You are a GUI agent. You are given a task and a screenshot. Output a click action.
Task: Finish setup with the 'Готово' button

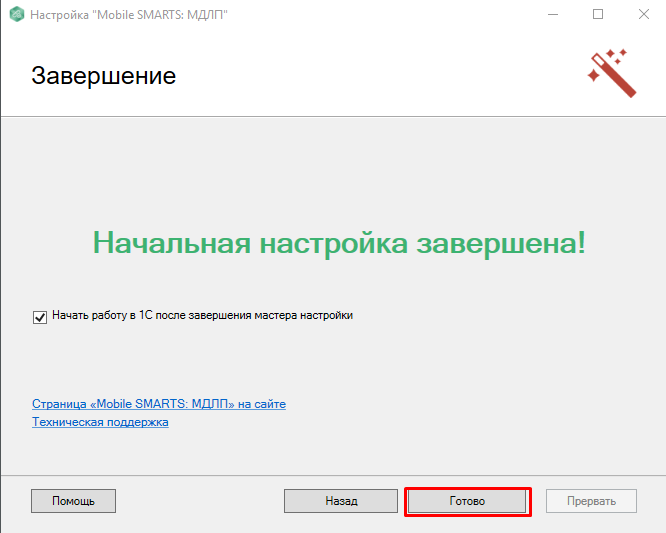tap(467, 501)
